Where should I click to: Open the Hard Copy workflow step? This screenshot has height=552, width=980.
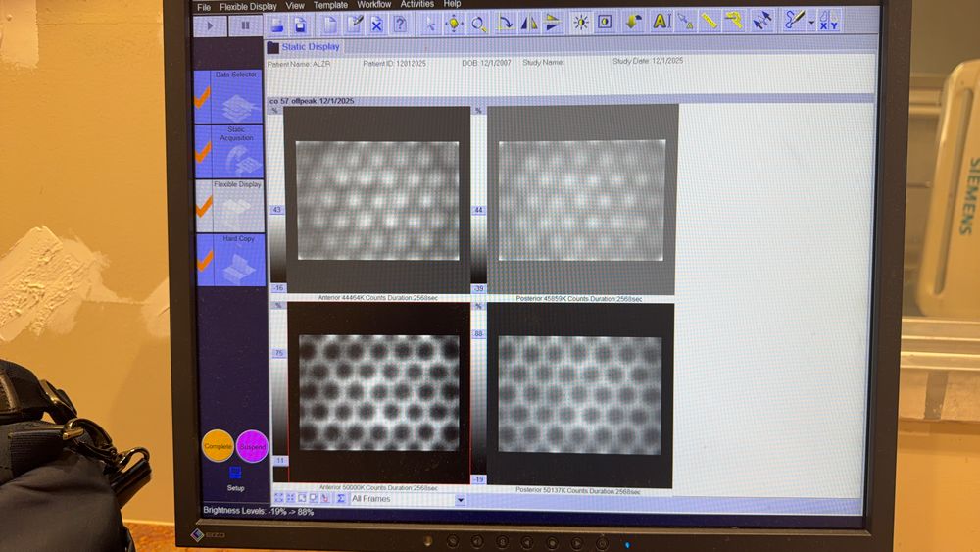[x=230, y=260]
